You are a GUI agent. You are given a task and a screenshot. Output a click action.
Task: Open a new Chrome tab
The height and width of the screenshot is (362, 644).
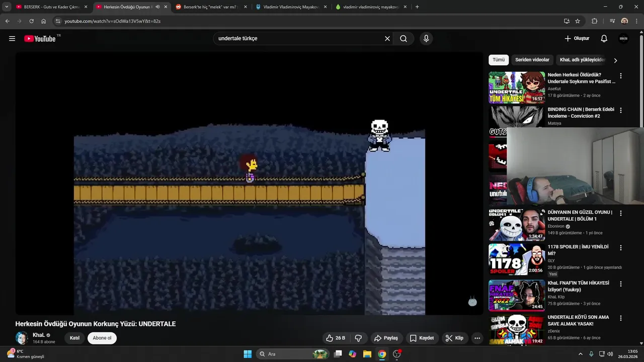417,7
